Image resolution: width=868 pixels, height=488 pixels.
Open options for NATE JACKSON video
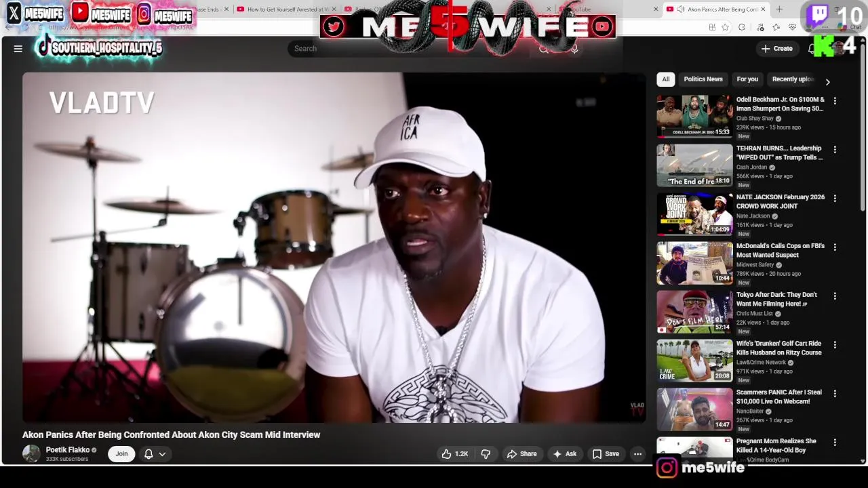[x=835, y=198]
